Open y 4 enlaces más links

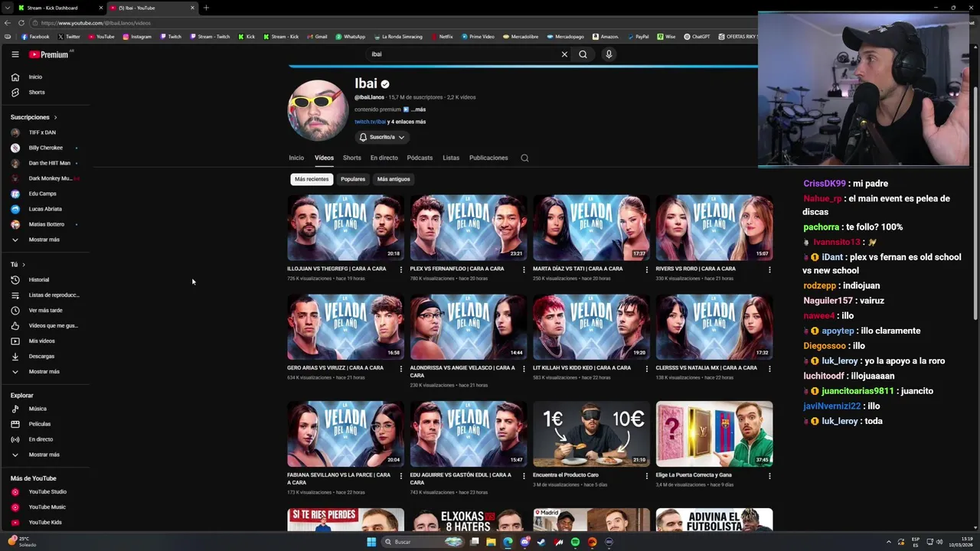click(x=407, y=122)
